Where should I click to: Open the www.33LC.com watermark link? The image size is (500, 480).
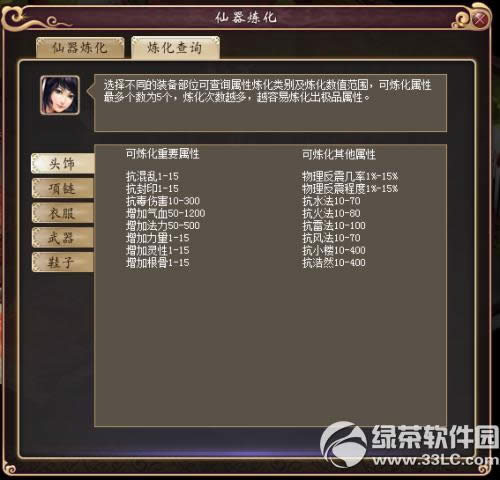tap(436, 460)
